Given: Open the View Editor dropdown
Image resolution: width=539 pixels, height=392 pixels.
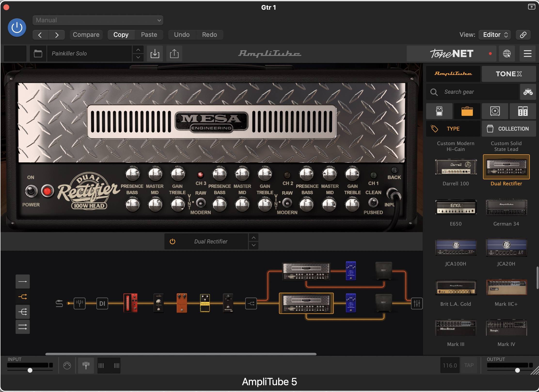Looking at the screenshot, I should (495, 35).
